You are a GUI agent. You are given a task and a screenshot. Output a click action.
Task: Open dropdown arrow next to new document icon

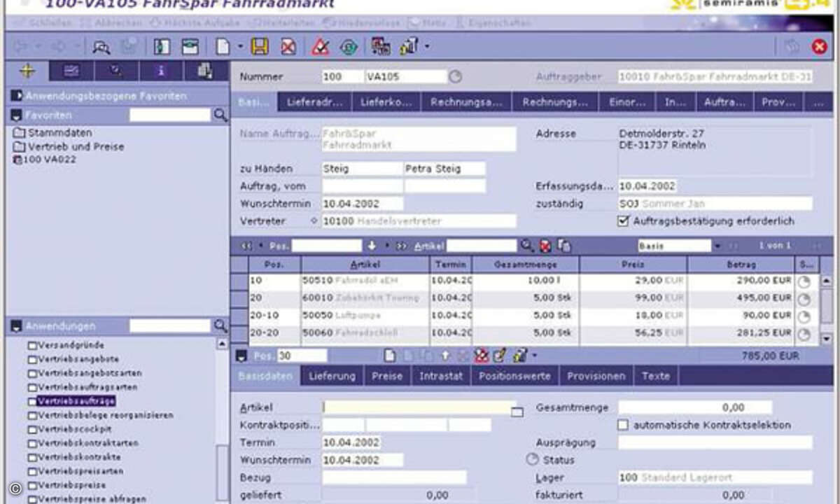point(240,47)
